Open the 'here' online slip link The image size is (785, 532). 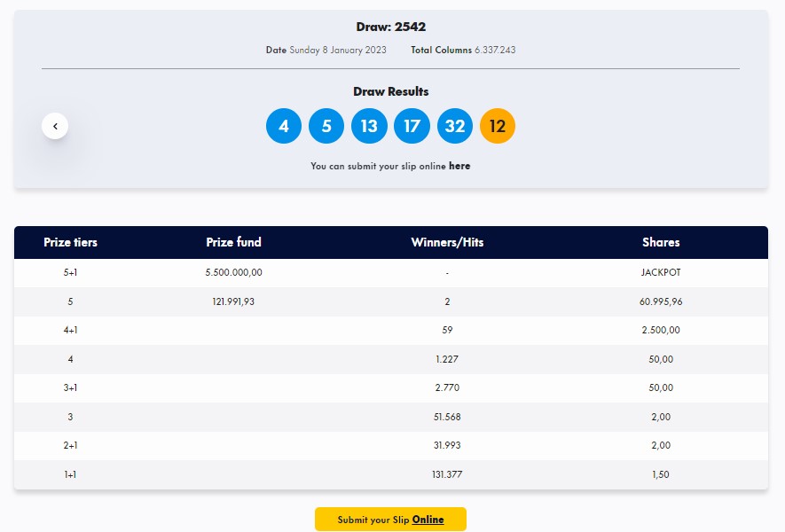tap(459, 166)
